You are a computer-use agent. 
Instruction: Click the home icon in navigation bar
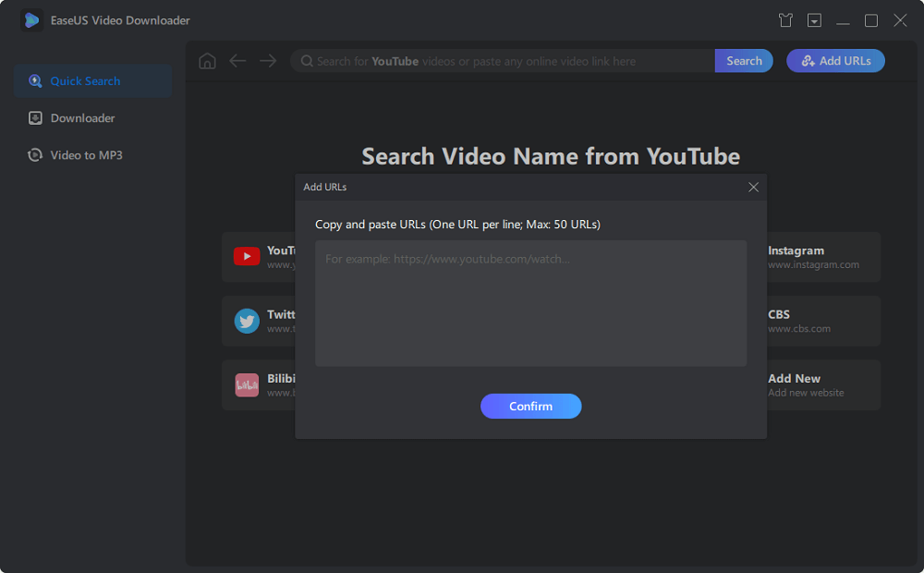[207, 61]
